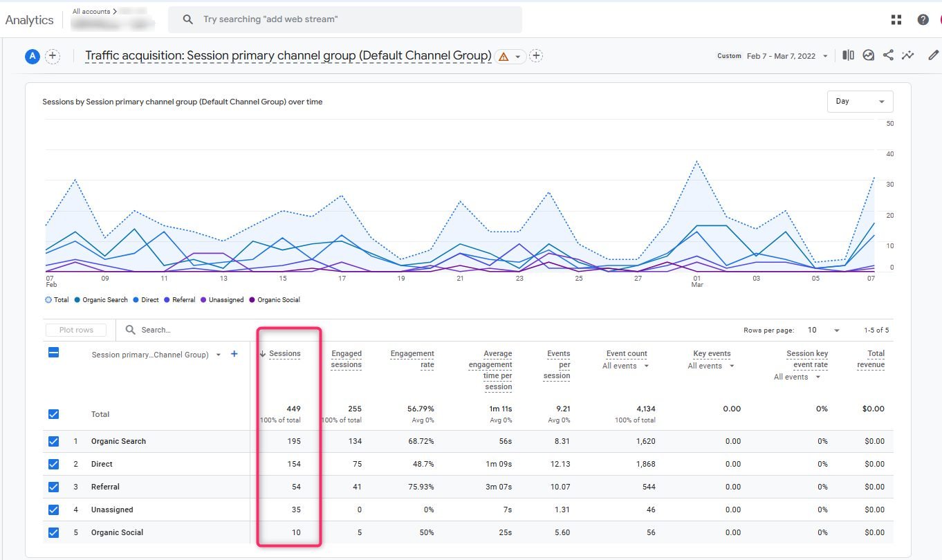Uncheck the Total row checkbox

(53, 414)
